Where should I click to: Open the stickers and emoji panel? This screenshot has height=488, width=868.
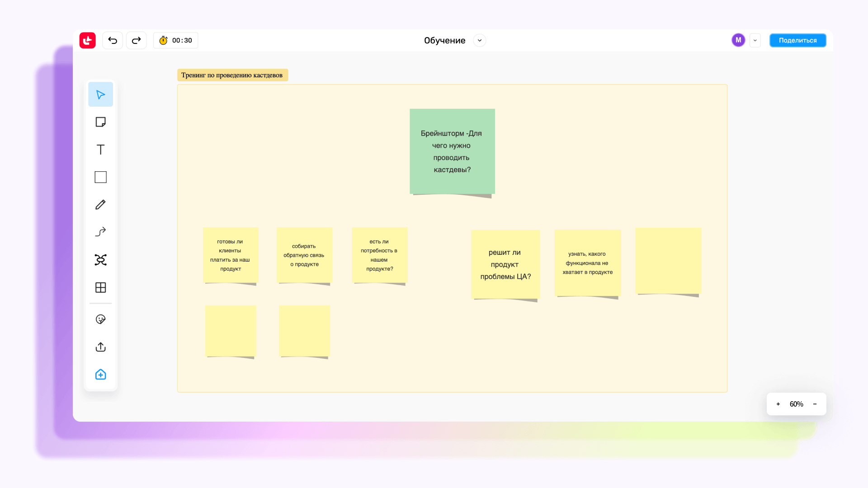100,319
